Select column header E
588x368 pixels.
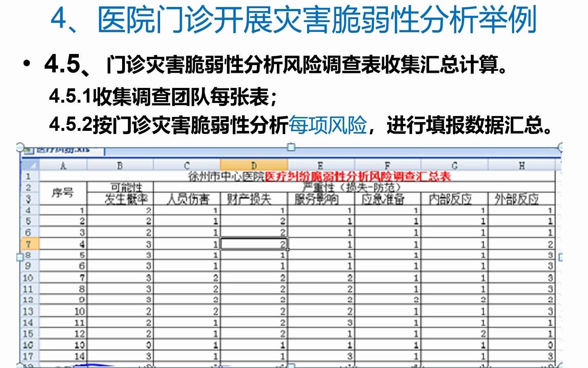[321, 165]
